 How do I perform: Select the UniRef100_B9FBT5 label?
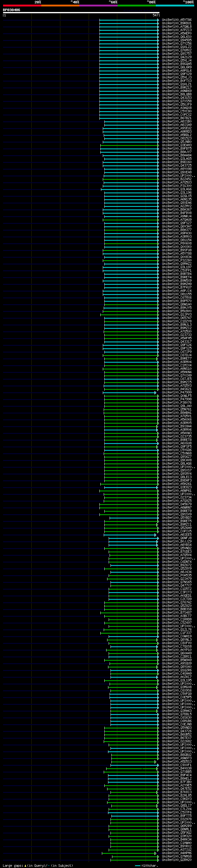[176, 149]
